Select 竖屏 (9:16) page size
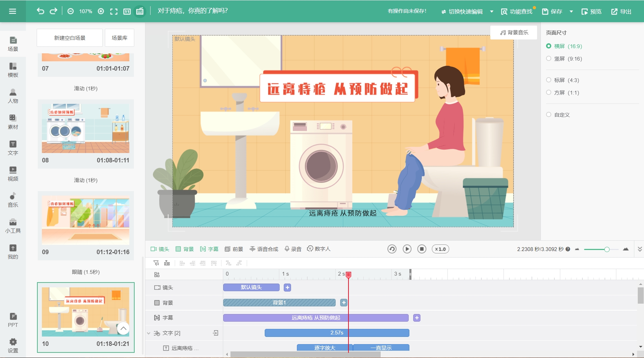 click(x=564, y=59)
